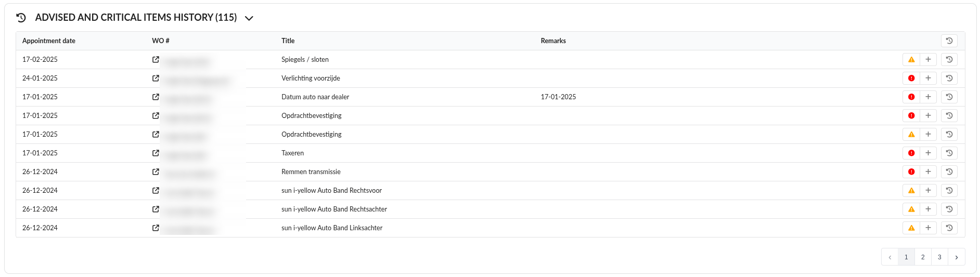Show history for Datum auto naar dealer
This screenshot has height=277, width=980.
949,97
